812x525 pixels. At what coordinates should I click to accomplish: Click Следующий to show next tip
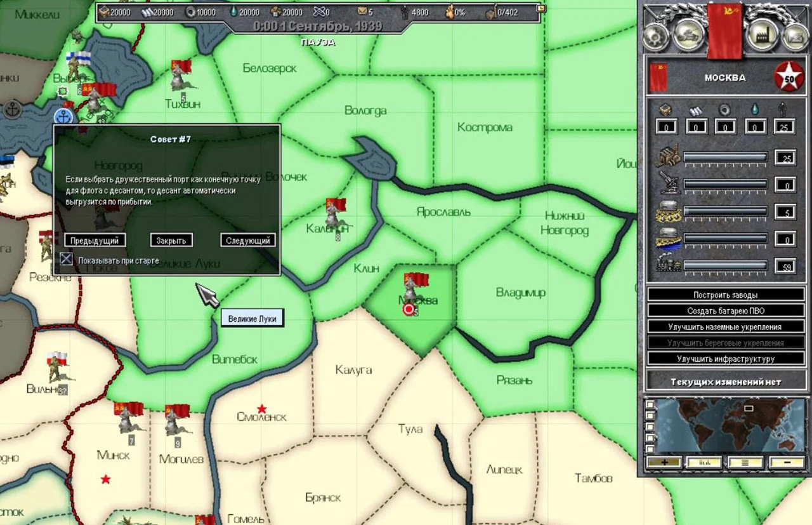[x=248, y=241]
